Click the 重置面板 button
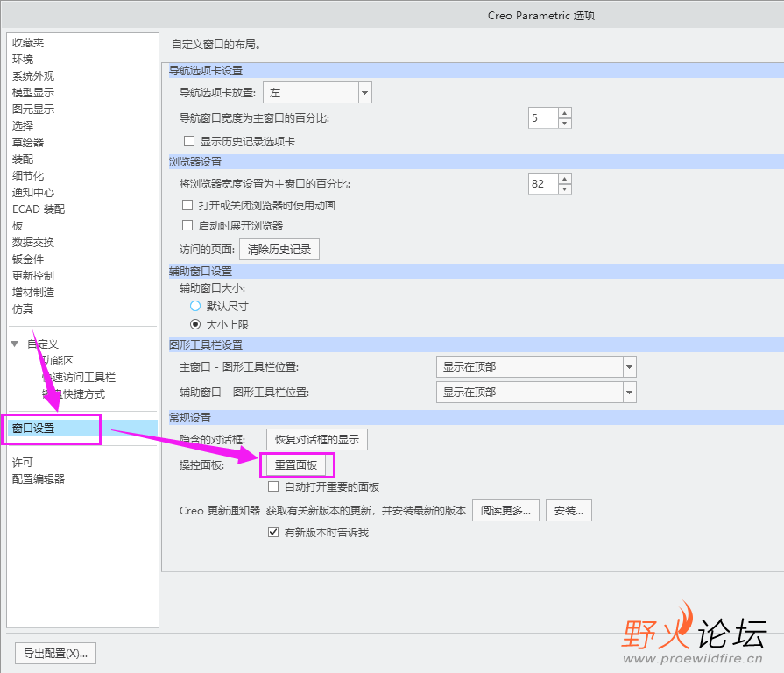The height and width of the screenshot is (673, 784). 296,465
